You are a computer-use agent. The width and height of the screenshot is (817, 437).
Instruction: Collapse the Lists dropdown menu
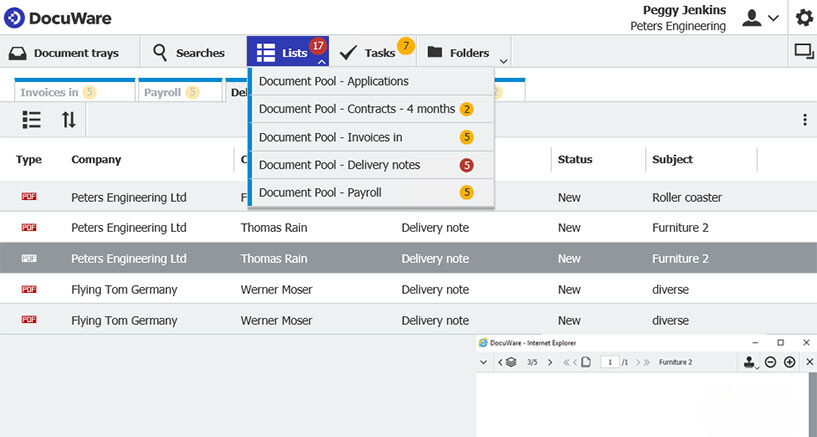322,62
